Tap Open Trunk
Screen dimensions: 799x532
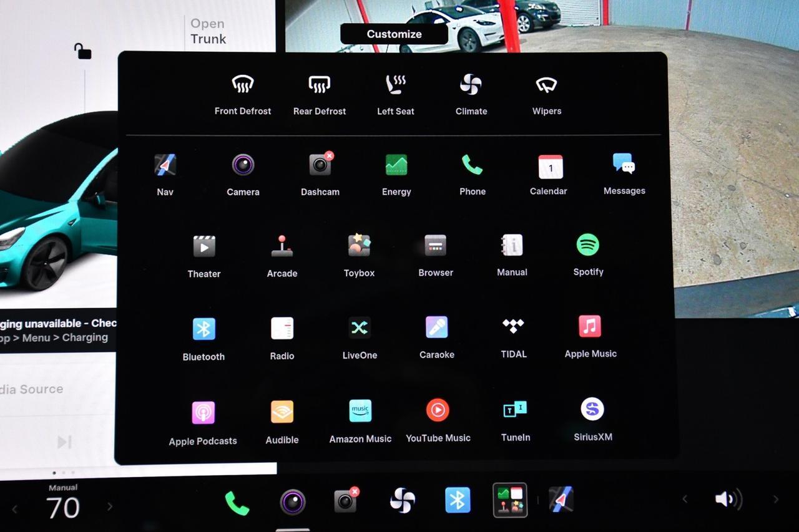(x=208, y=31)
